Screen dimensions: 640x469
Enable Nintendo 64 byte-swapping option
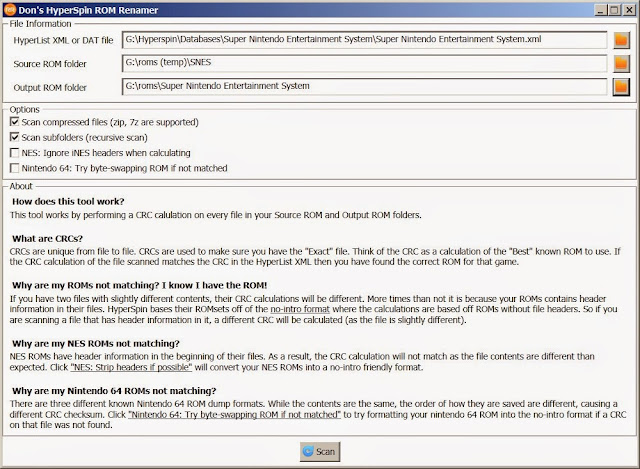(15, 168)
